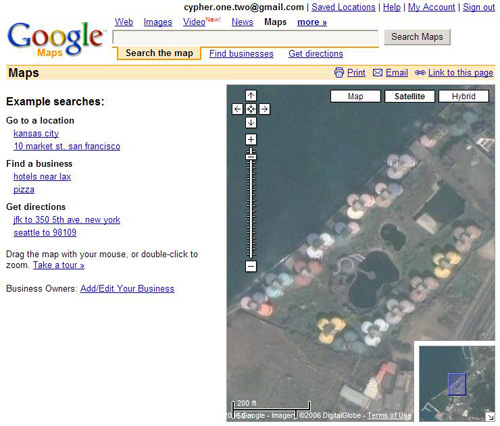This screenshot has height=426, width=500.
Task: Click the center return-to-last-result pan icon
Action: (251, 109)
